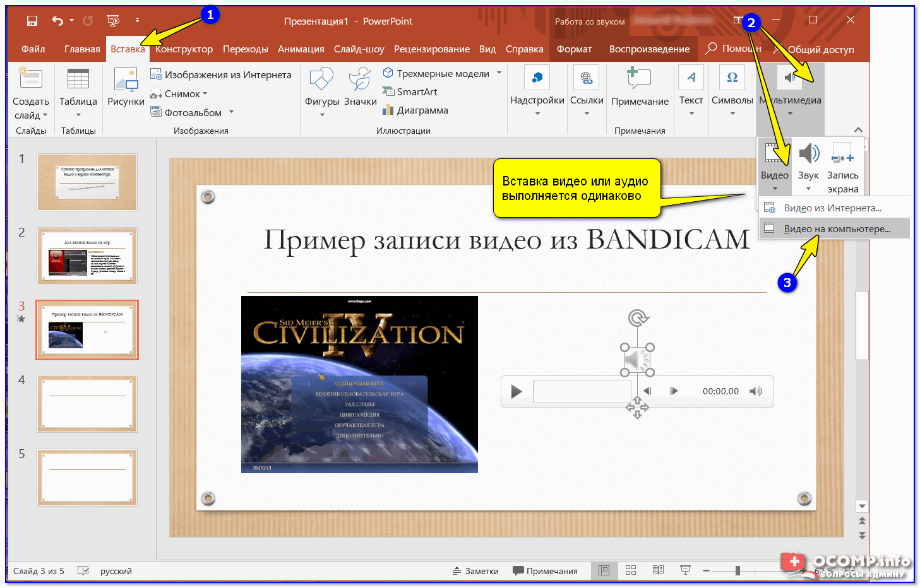The width and height of the screenshot is (920, 588).
Task: Click Запись экрана button
Action: click(x=842, y=167)
